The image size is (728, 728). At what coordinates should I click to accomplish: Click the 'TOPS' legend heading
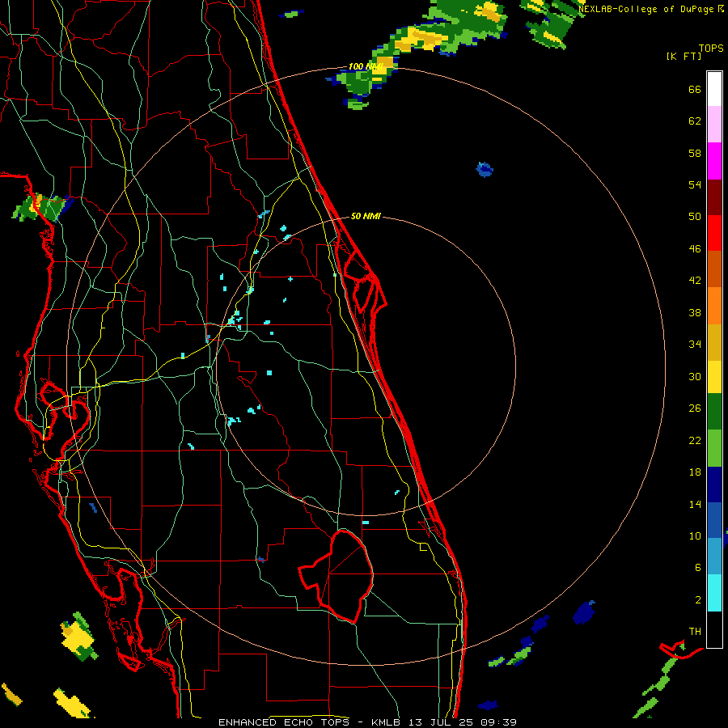click(x=711, y=49)
